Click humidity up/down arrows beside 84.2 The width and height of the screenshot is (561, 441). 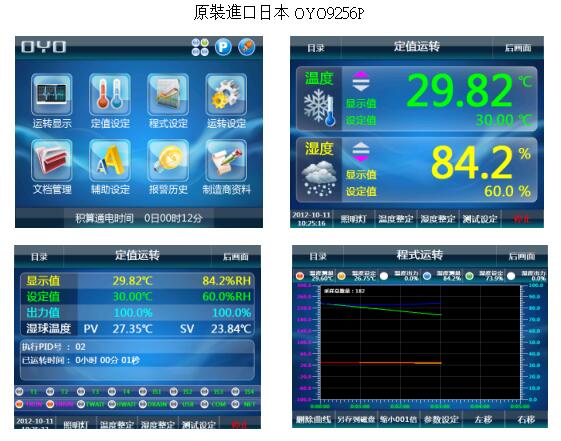[x=361, y=153]
